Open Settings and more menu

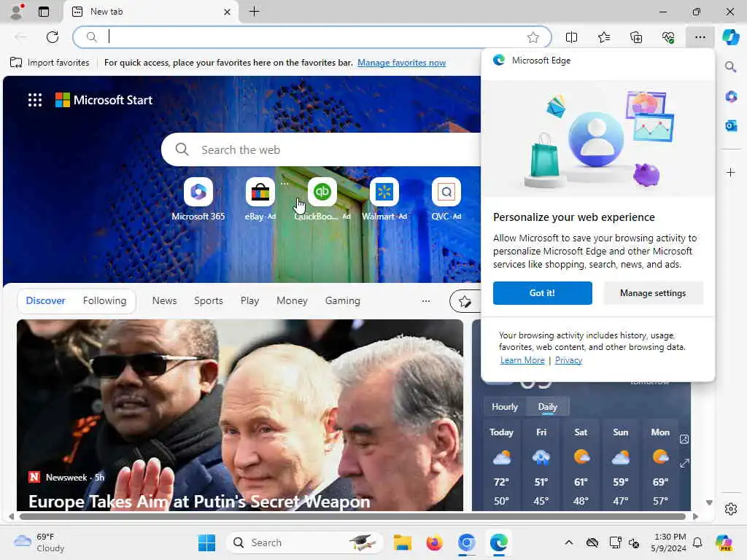700,37
